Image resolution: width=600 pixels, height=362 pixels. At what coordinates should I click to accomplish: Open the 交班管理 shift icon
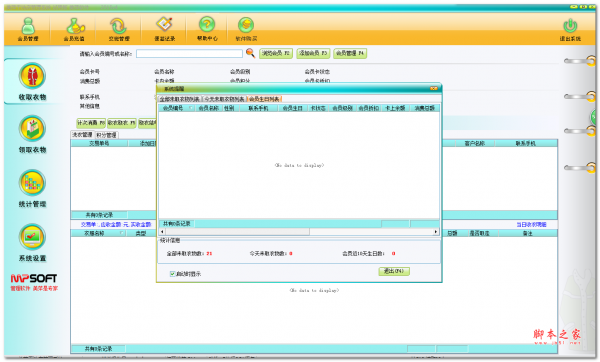click(119, 29)
